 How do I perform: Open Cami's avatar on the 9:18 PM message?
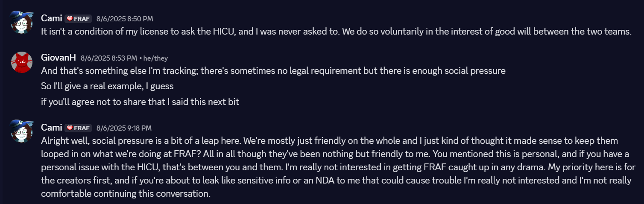tap(22, 131)
